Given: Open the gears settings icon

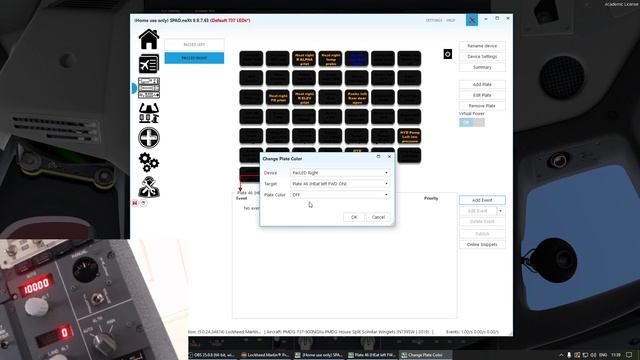Looking at the screenshot, I should pyautogui.click(x=149, y=162).
